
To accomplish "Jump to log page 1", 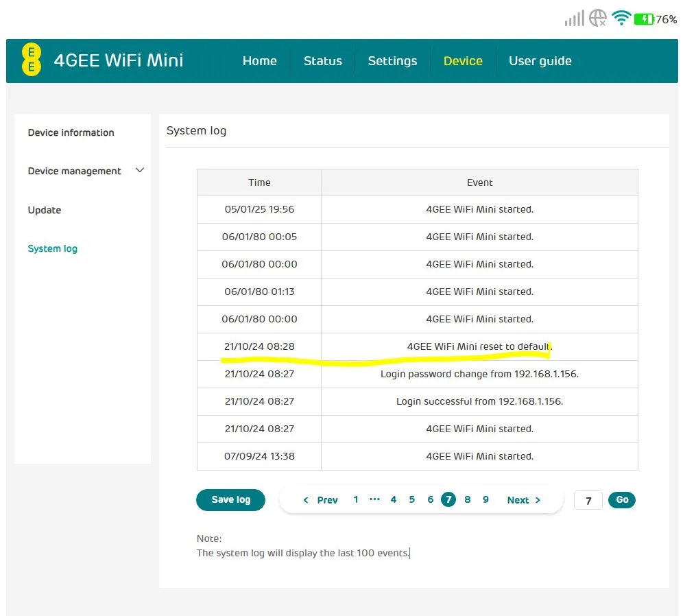I will (356, 499).
